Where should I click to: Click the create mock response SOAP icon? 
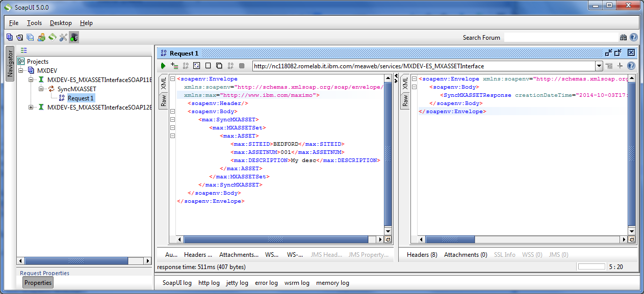(x=186, y=66)
